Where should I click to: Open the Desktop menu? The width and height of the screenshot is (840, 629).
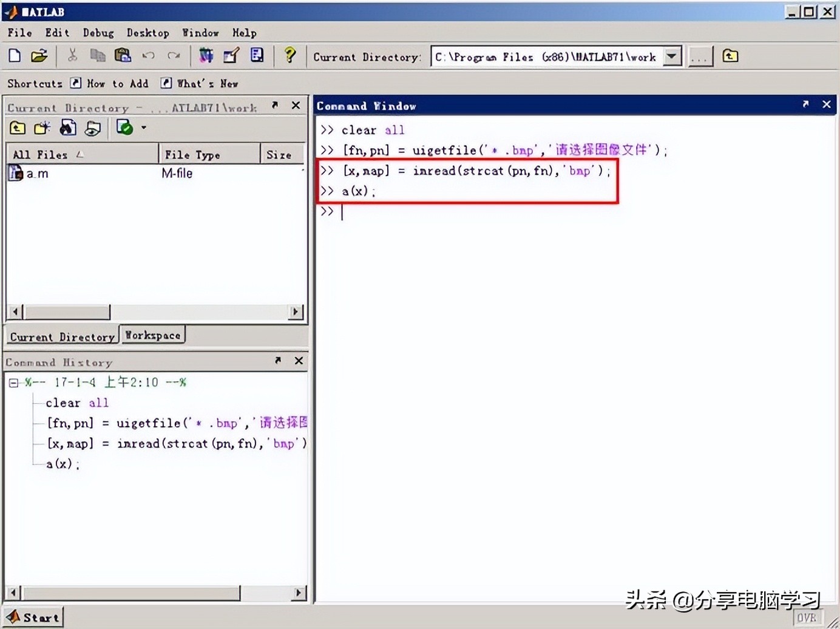pyautogui.click(x=147, y=33)
